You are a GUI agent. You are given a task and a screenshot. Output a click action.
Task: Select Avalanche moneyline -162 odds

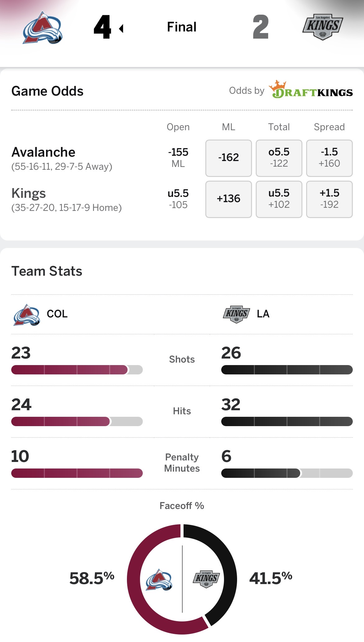[x=228, y=158]
